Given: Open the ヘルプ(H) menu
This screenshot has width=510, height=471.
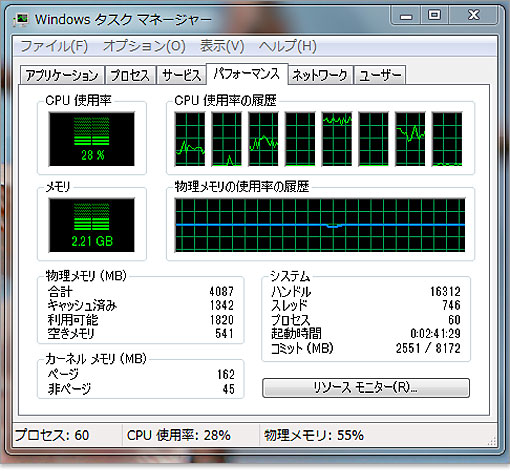Looking at the screenshot, I should pyautogui.click(x=287, y=46).
